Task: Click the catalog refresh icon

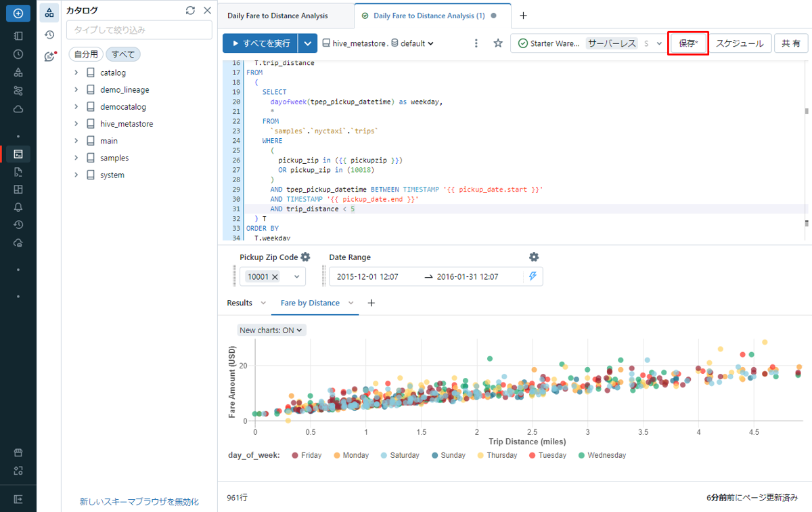Action: [x=190, y=11]
